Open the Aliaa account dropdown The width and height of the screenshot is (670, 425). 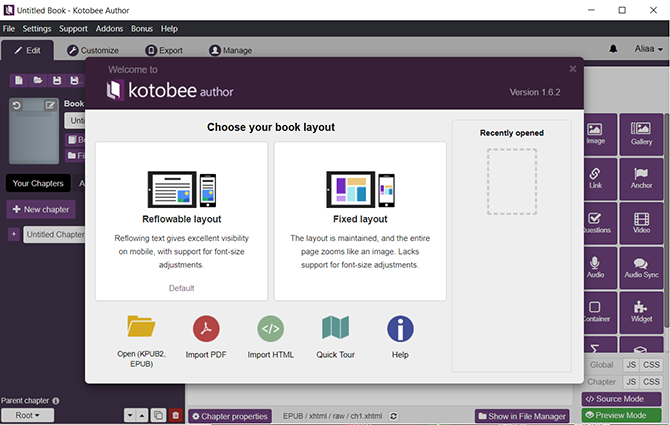pyautogui.click(x=648, y=49)
